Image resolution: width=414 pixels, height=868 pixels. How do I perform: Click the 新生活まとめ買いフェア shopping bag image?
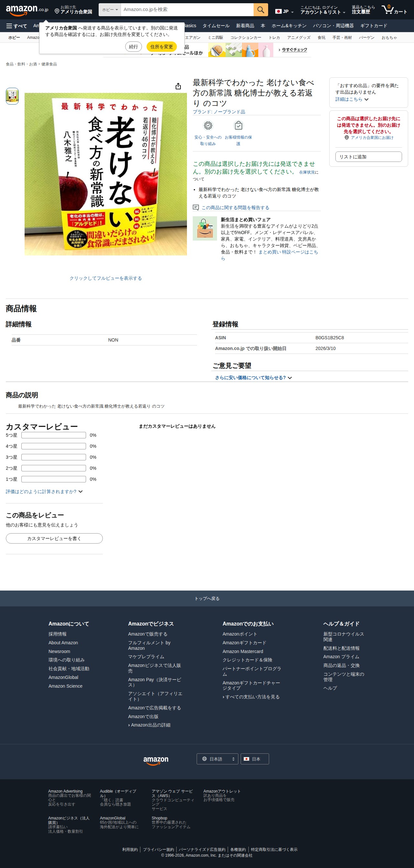click(205, 228)
